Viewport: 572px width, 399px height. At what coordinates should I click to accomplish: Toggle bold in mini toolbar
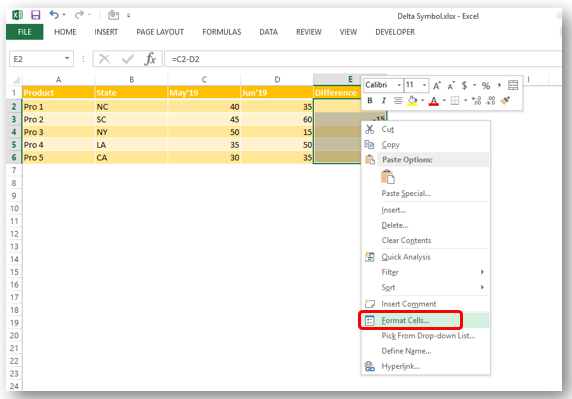(x=370, y=100)
